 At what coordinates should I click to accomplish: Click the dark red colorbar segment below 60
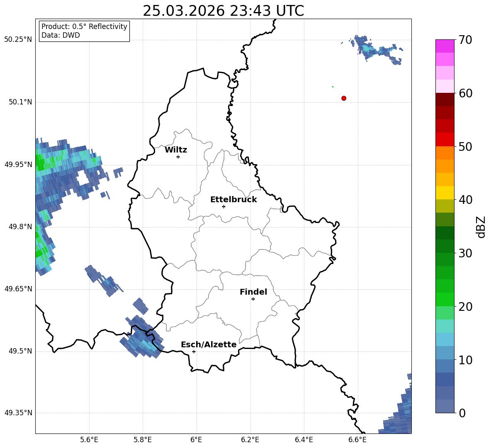pyautogui.click(x=445, y=99)
